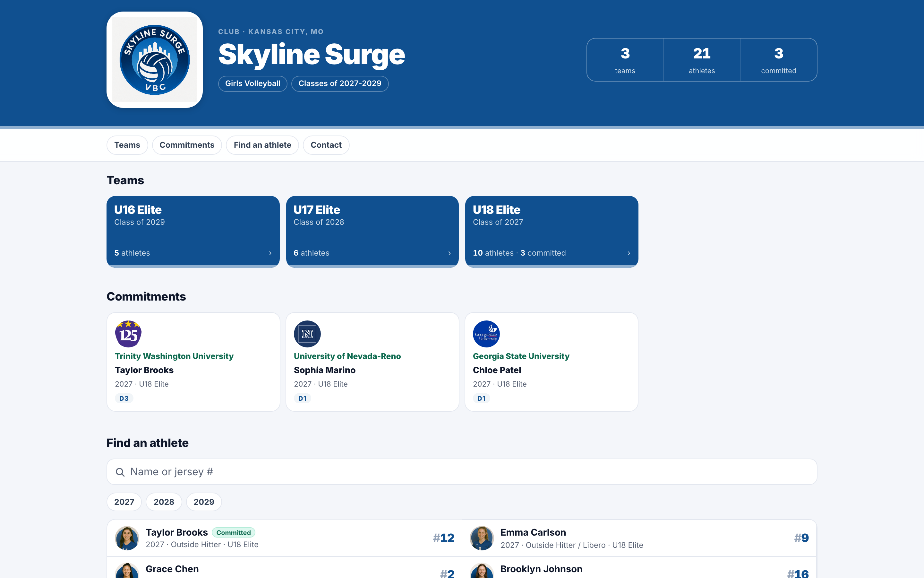Click Committed badge next to Taylor Brooks
924x578 pixels.
coord(233,532)
